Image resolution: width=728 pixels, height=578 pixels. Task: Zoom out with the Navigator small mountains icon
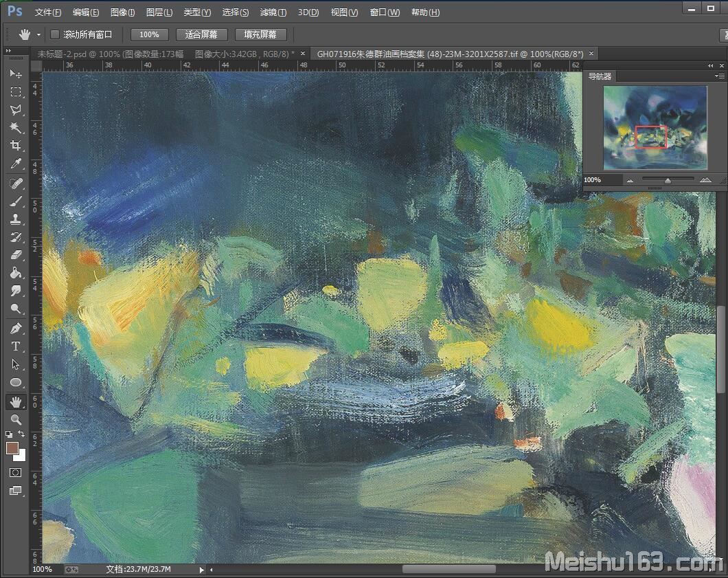tap(630, 180)
